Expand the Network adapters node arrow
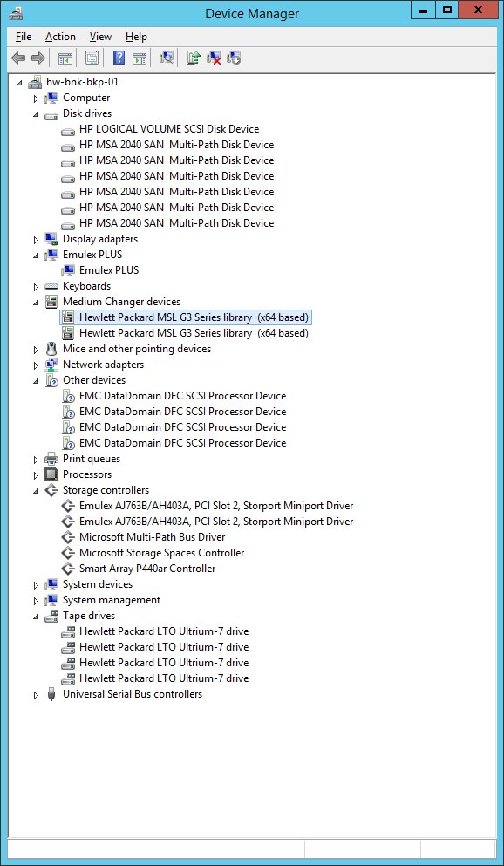The width and height of the screenshot is (504, 866). (x=37, y=365)
